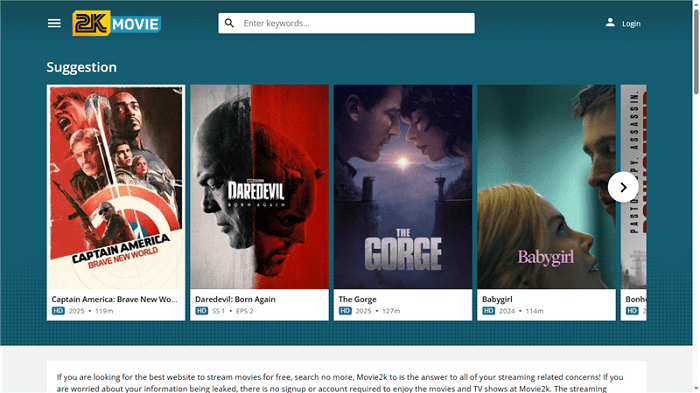This screenshot has height=393, width=700.
Task: Open Babygirl title link
Action: click(497, 299)
